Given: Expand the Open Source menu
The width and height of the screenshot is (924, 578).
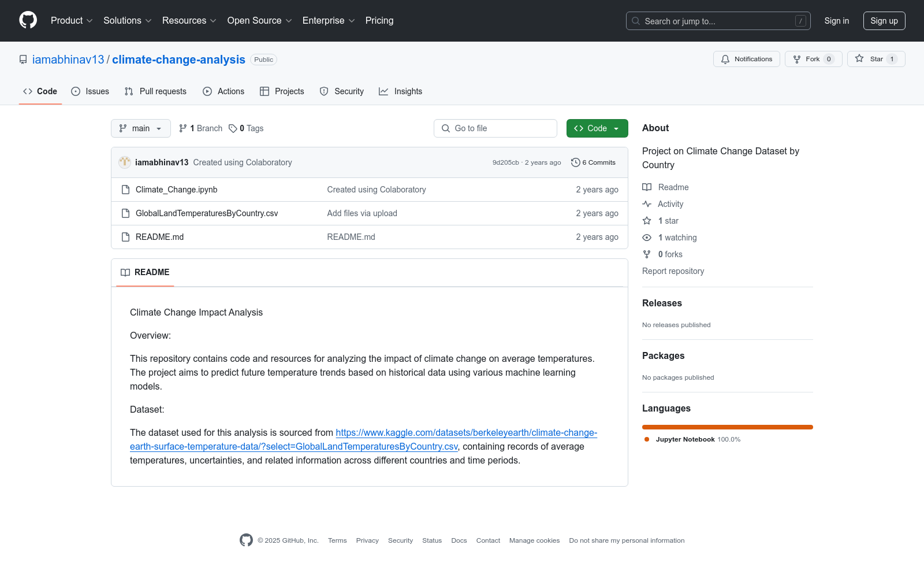Looking at the screenshot, I should pyautogui.click(x=260, y=21).
